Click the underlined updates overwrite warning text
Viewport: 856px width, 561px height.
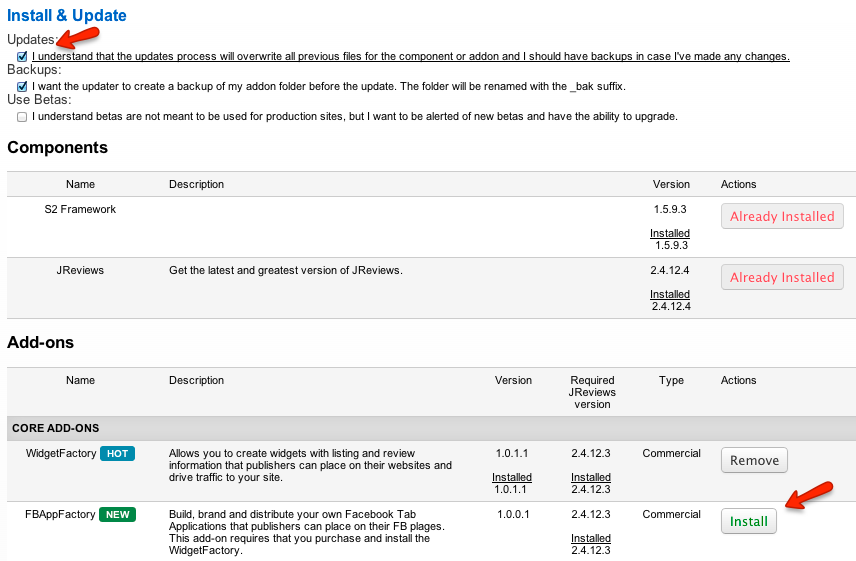coord(410,56)
